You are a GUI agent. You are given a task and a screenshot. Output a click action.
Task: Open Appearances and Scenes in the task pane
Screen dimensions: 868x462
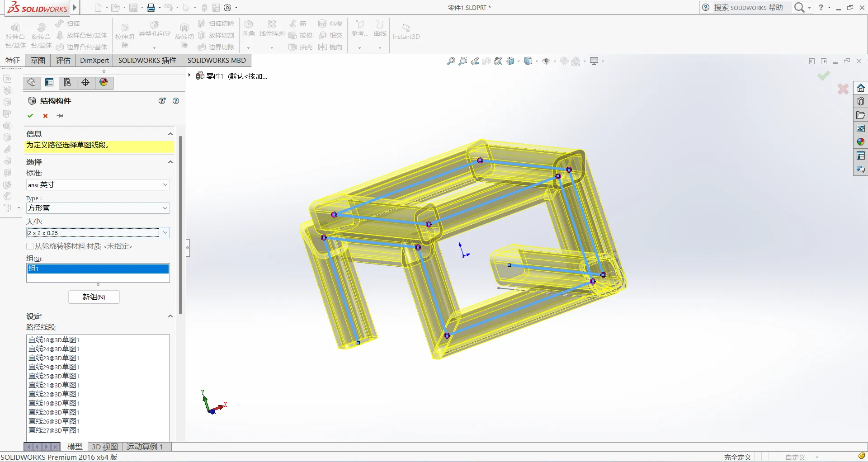point(861,142)
